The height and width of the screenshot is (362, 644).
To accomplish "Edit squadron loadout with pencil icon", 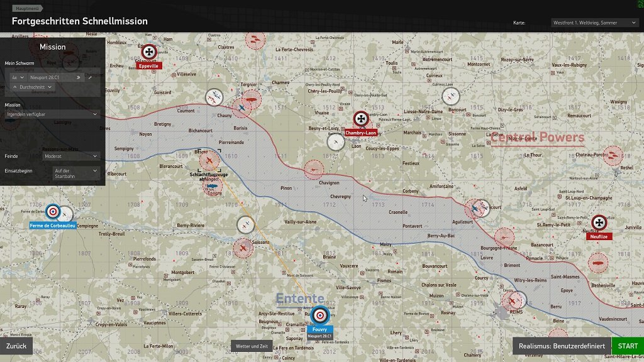I will 91,77.
